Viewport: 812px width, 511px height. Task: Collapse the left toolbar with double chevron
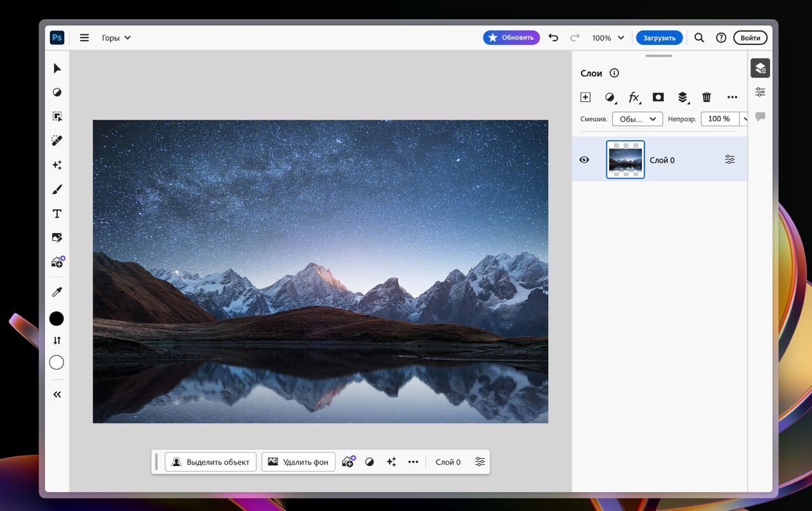coord(57,394)
